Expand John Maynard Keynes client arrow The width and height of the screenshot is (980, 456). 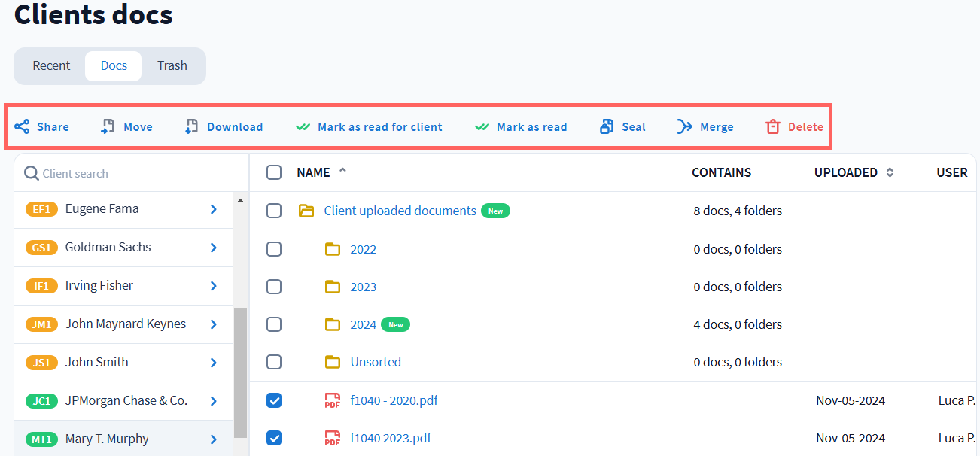(214, 324)
